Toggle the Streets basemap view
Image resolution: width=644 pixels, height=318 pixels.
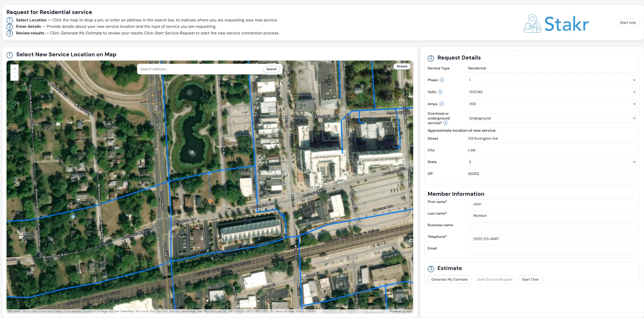[x=402, y=66]
